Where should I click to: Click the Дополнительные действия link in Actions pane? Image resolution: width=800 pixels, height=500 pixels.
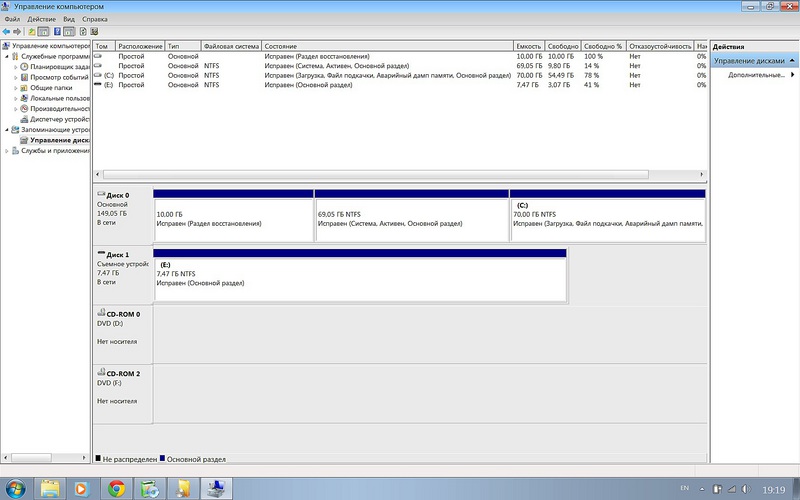tap(755, 75)
